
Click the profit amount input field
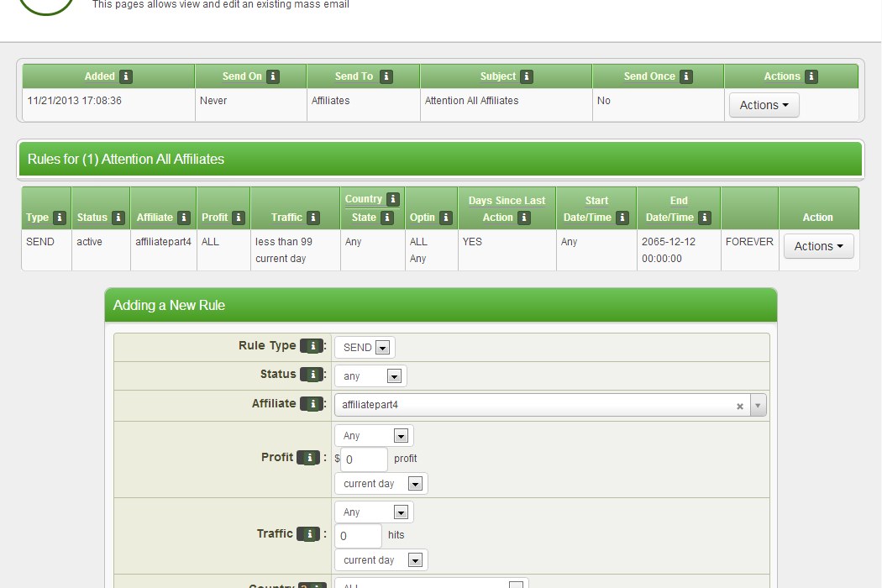coord(364,459)
